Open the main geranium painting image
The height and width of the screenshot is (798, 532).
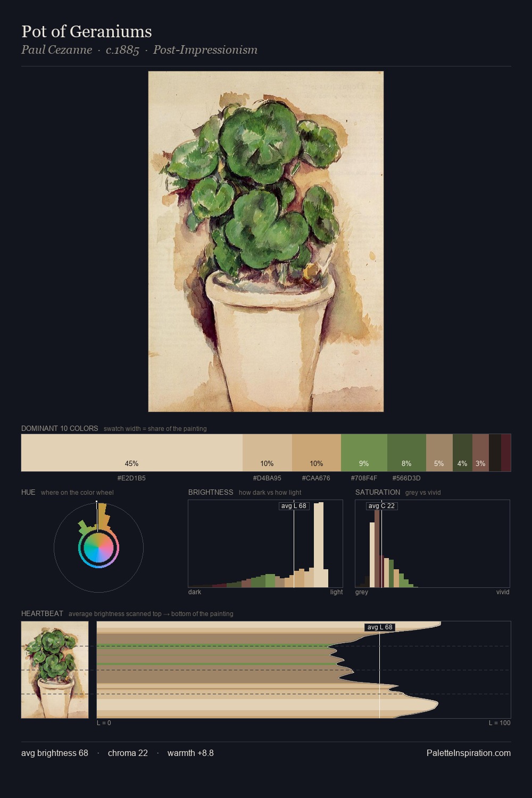(266, 242)
